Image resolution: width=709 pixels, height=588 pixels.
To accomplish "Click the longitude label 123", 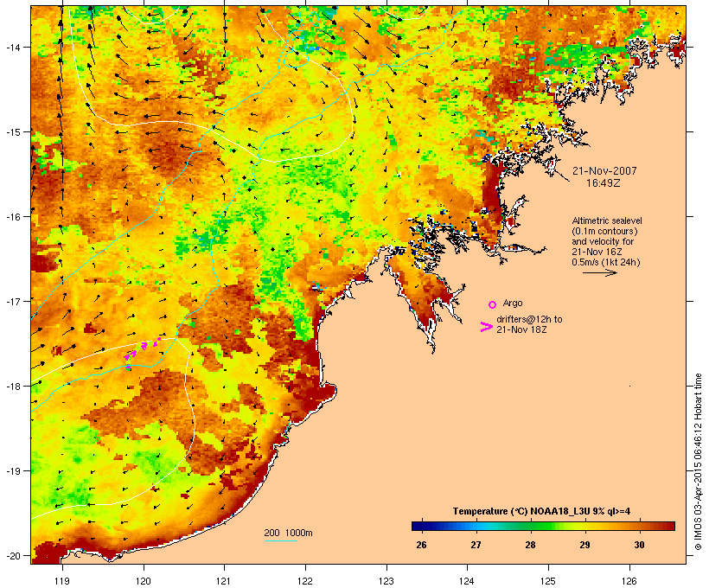I will point(386,581).
